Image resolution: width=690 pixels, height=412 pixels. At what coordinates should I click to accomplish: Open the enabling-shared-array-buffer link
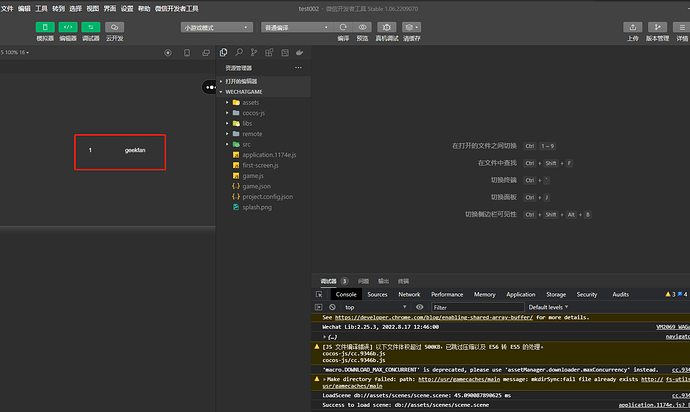[434, 317]
